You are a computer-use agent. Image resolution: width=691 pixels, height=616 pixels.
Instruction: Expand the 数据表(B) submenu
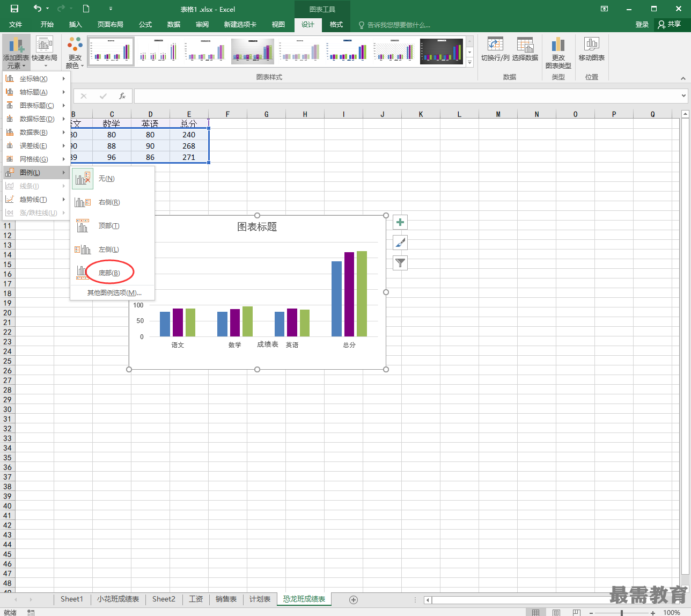point(36,133)
